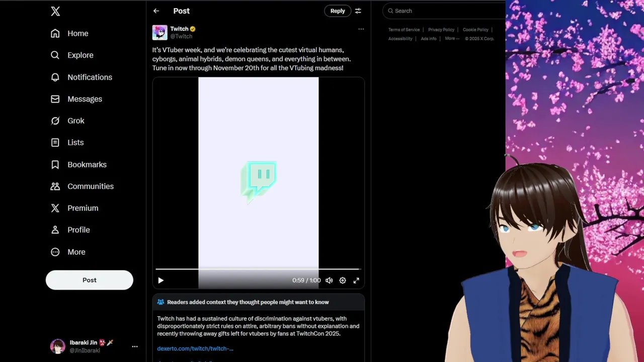Image resolution: width=644 pixels, height=362 pixels.
Task: Click the video progress bar
Action: coord(258,269)
